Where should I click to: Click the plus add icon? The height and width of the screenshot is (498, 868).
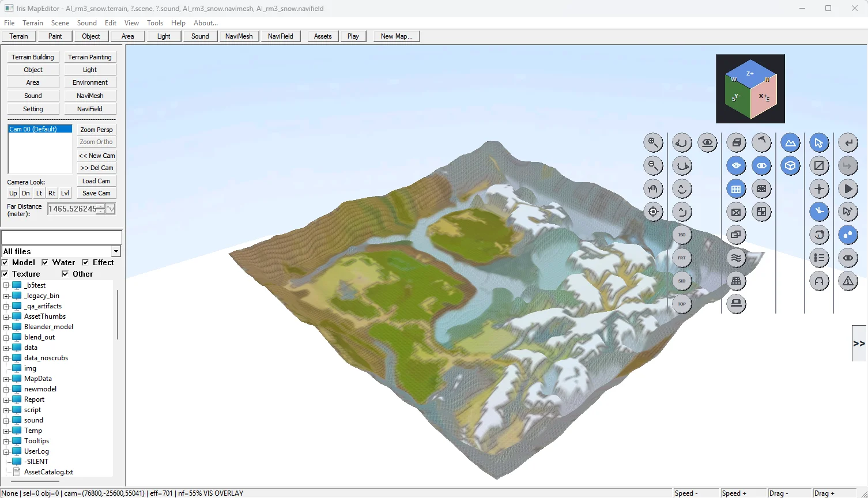point(819,189)
